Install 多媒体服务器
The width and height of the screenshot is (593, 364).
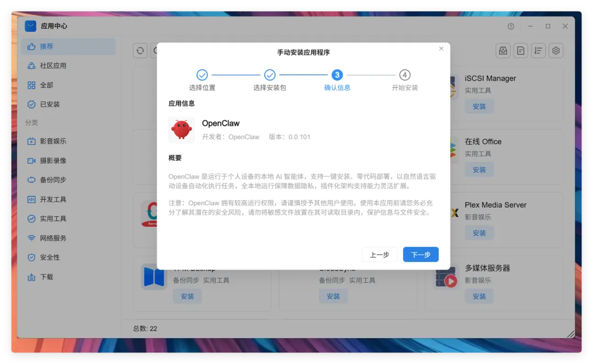tap(479, 296)
